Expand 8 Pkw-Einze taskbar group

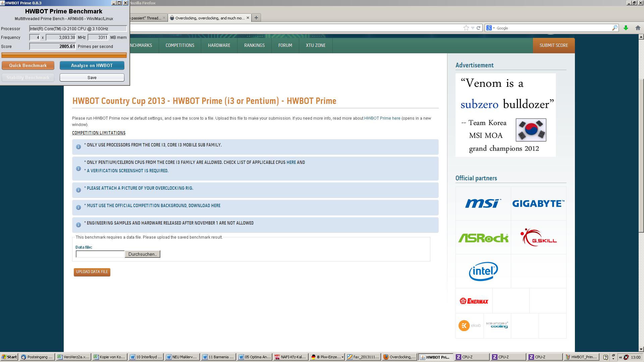[x=327, y=357]
